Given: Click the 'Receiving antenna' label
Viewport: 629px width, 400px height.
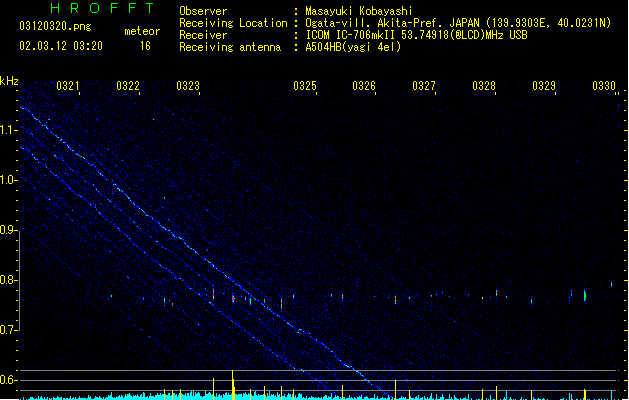Looking at the screenshot, I should coord(230,47).
